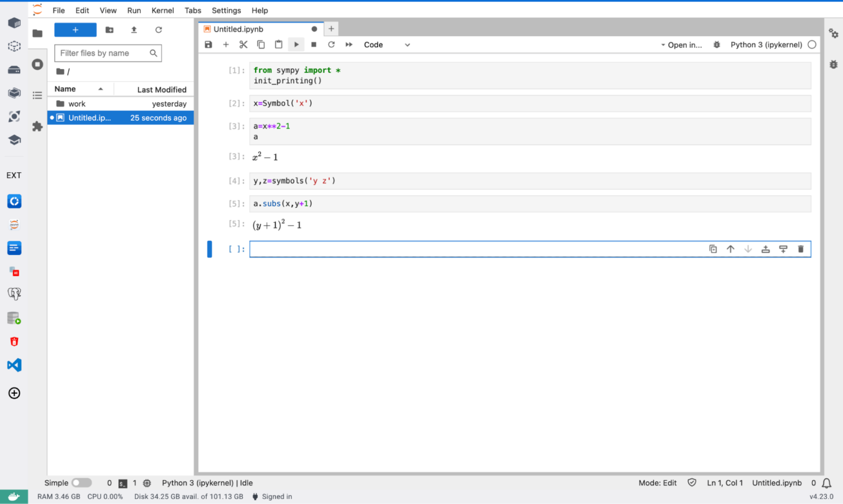Save the Untitled.ipynb notebook
Image resolution: width=843 pixels, height=504 pixels.
pyautogui.click(x=208, y=44)
